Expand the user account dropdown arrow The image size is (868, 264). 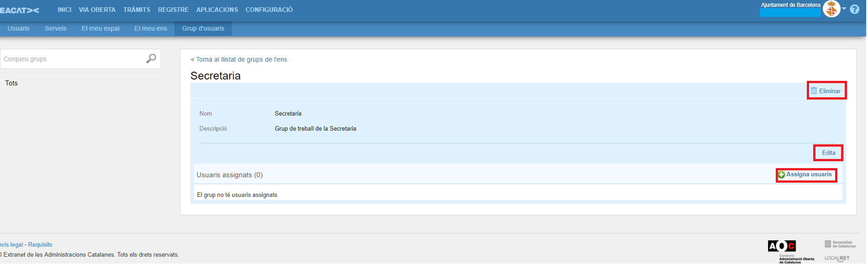coord(844,9)
